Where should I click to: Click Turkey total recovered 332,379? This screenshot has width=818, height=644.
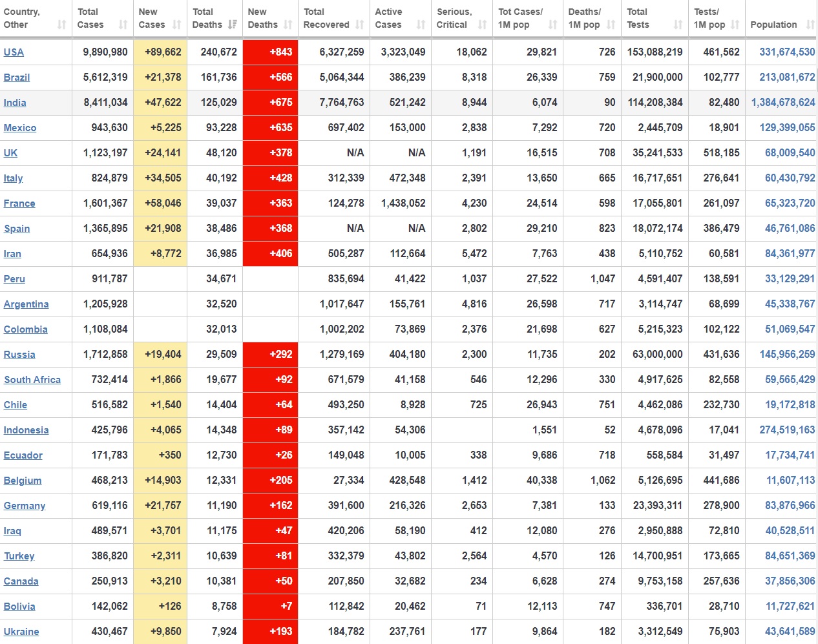point(346,556)
